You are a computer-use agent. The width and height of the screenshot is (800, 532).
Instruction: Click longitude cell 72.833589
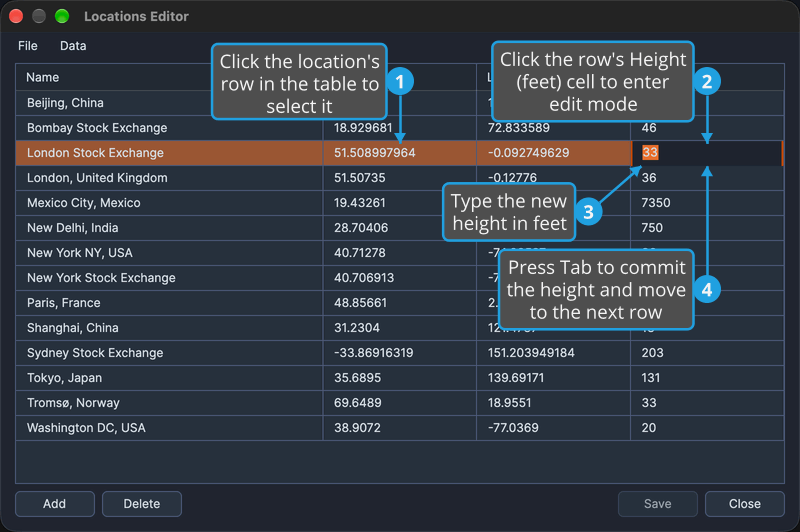[x=554, y=128]
